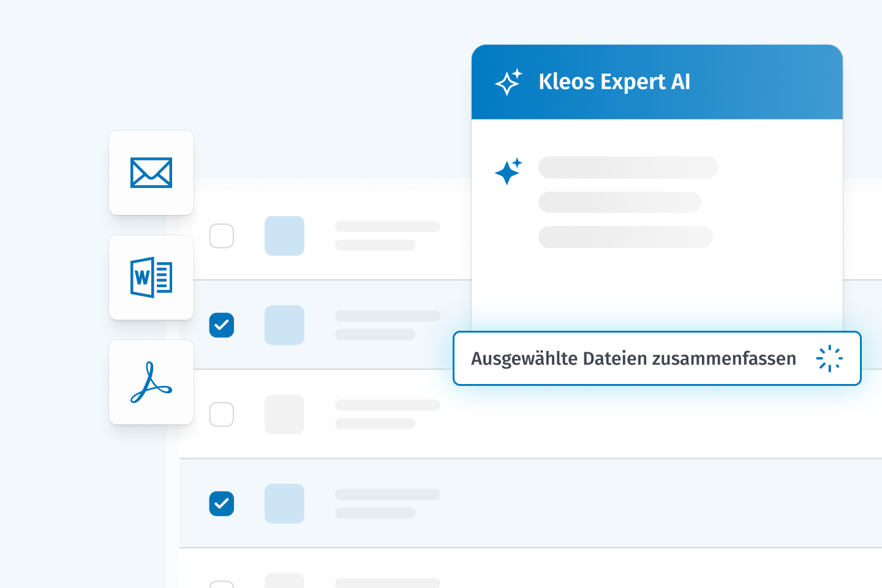The height and width of the screenshot is (588, 882).
Task: Click the second row's blue file thumbnail
Action: pyautogui.click(x=284, y=325)
